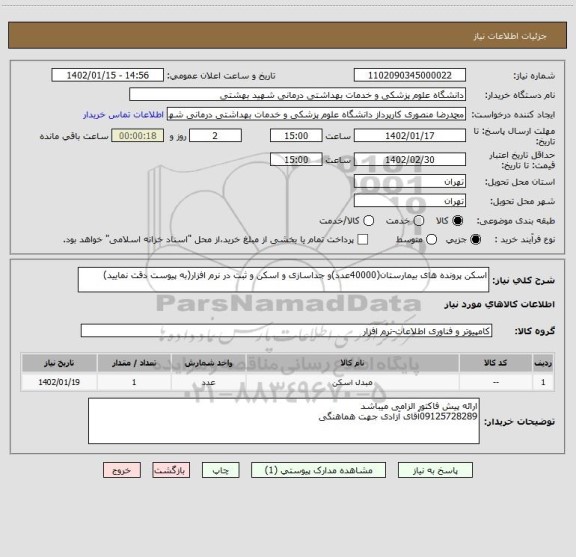
Task: Click the general need description text box
Action: click(x=283, y=280)
